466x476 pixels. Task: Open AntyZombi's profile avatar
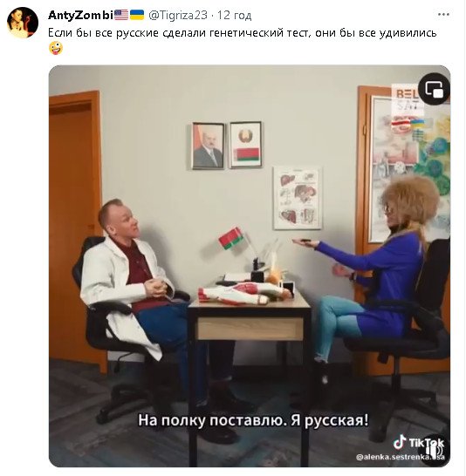click(23, 23)
